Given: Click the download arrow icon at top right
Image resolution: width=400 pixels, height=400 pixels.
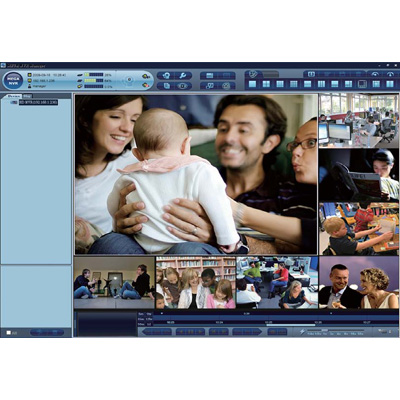Looking at the screenshot, I should click(x=390, y=74).
